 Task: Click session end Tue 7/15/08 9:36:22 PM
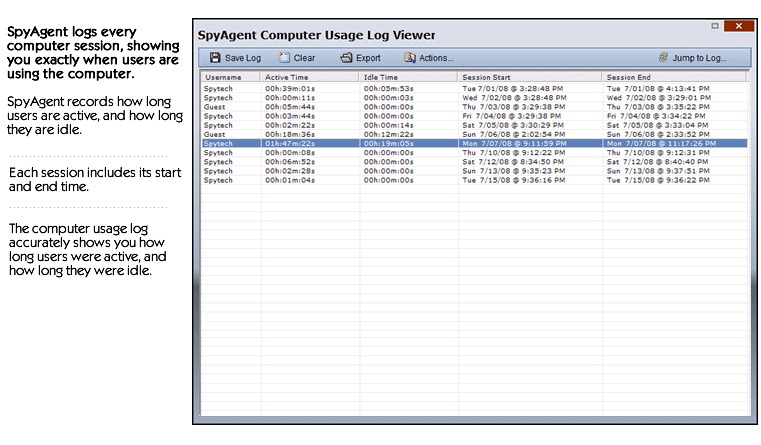[658, 181]
